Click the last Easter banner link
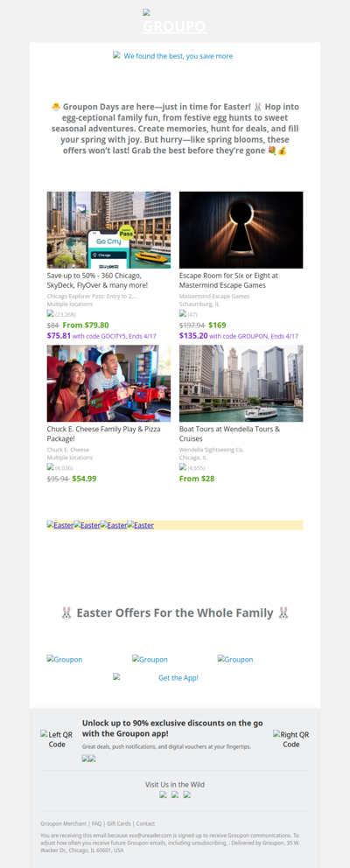Viewport: 350px width, 868px height. [141, 525]
